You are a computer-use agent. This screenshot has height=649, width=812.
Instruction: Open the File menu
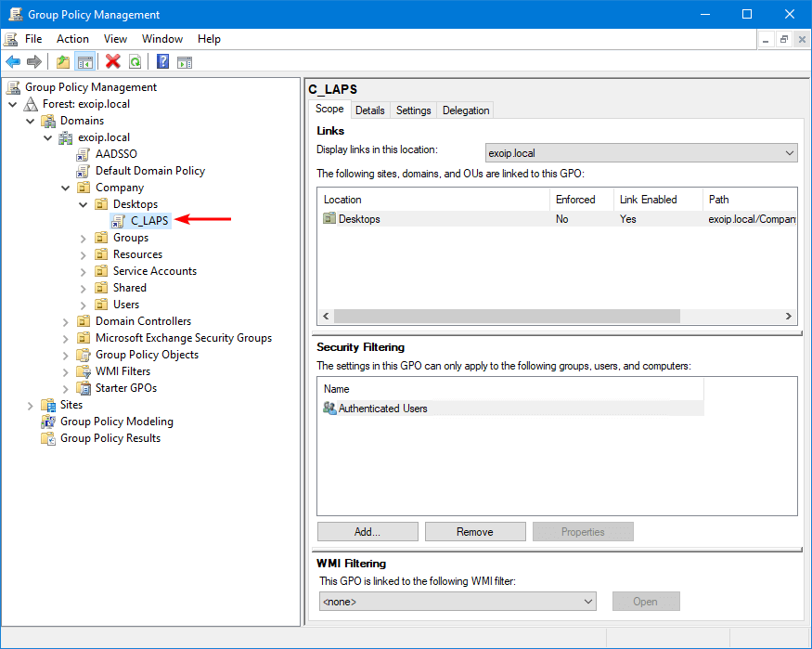(x=33, y=39)
